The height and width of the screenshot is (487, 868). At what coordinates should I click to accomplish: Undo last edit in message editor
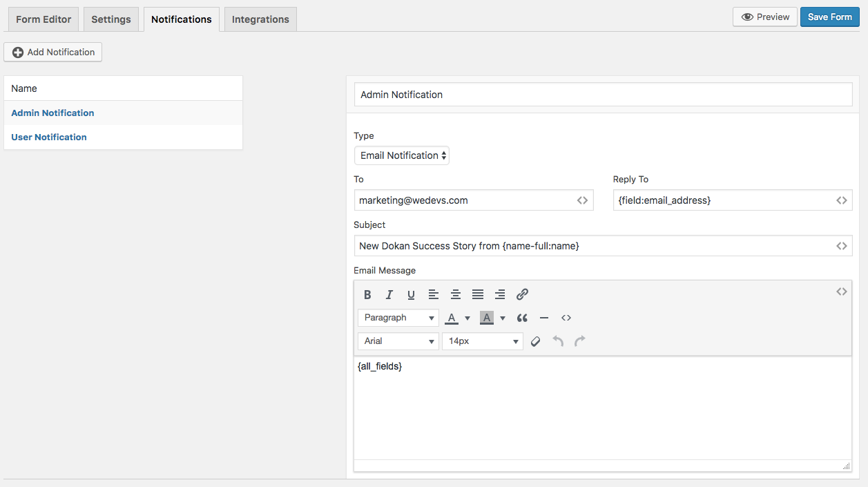coord(558,341)
